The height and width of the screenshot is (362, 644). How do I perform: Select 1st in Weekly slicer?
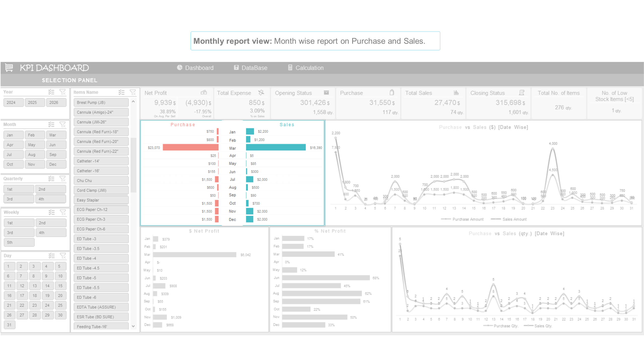click(19, 223)
